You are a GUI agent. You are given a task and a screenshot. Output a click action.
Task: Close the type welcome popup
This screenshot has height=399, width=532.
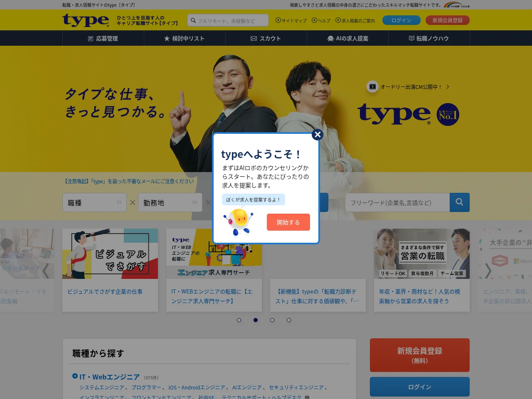(318, 135)
